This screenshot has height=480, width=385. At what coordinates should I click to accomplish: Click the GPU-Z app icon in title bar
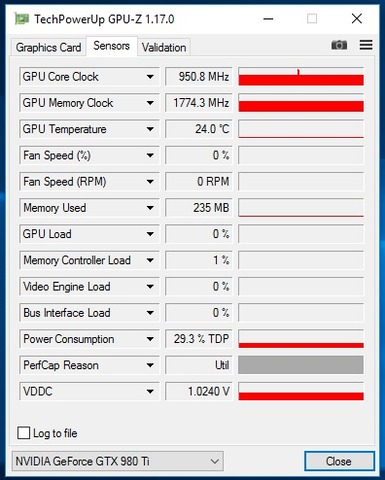(22, 19)
